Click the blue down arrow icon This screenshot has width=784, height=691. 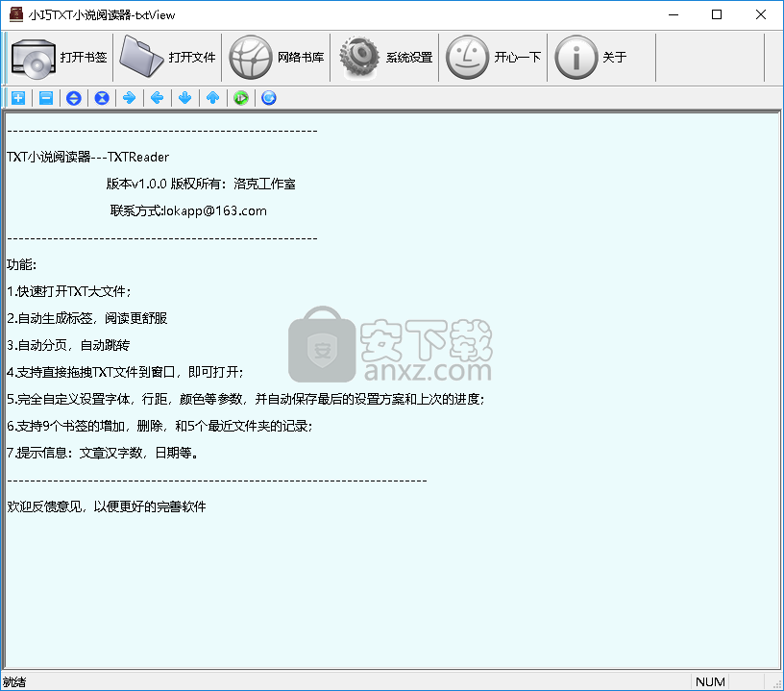click(185, 97)
